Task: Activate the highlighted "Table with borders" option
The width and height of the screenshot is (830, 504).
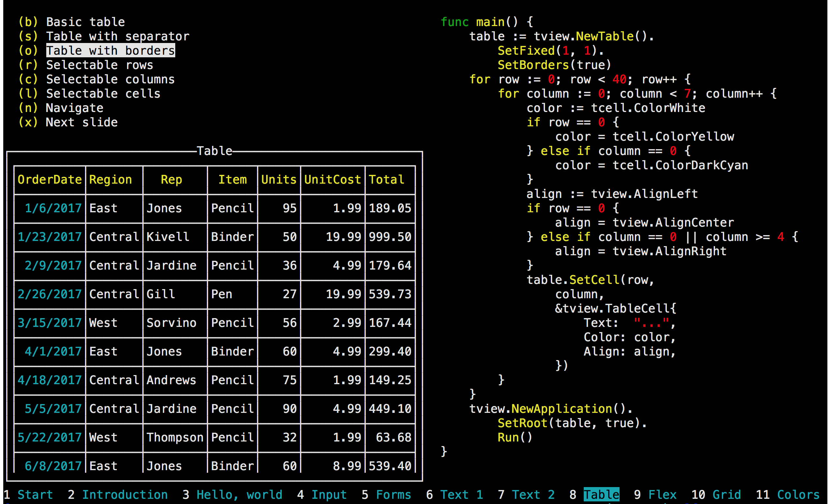Action: (x=110, y=50)
